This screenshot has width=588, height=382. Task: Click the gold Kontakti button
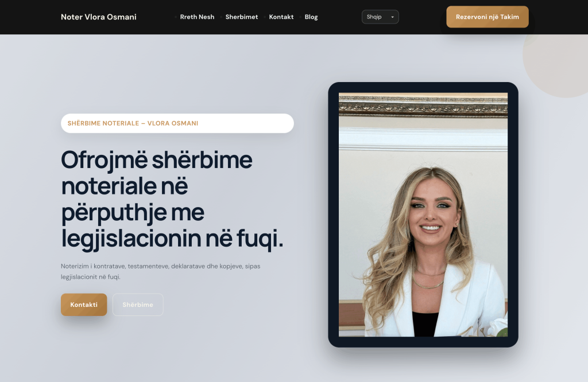[x=84, y=305]
